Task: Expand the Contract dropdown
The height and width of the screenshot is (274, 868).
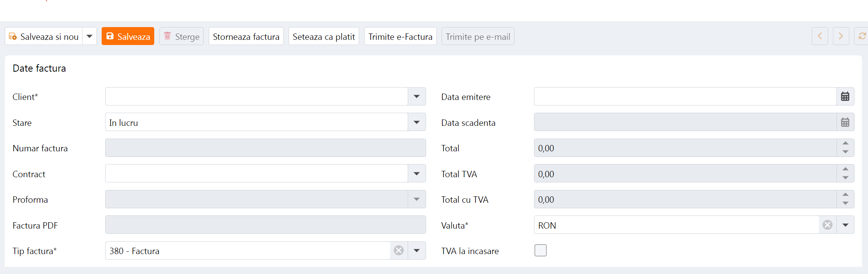Action: pos(416,174)
